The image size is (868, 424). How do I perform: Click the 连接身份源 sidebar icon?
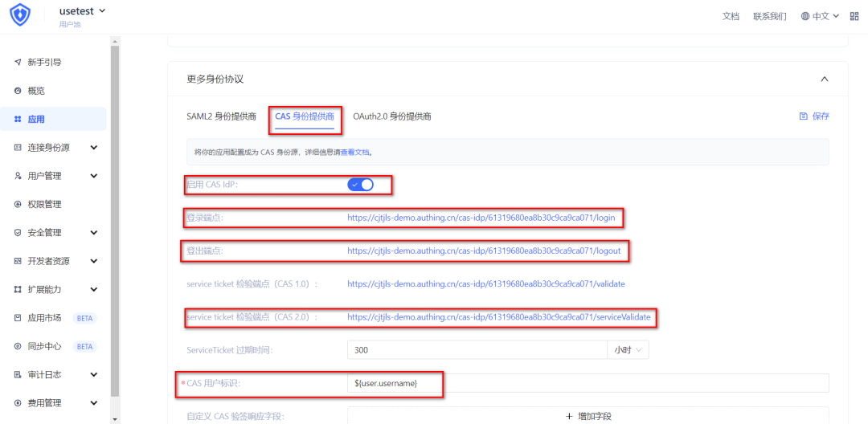pos(18,148)
